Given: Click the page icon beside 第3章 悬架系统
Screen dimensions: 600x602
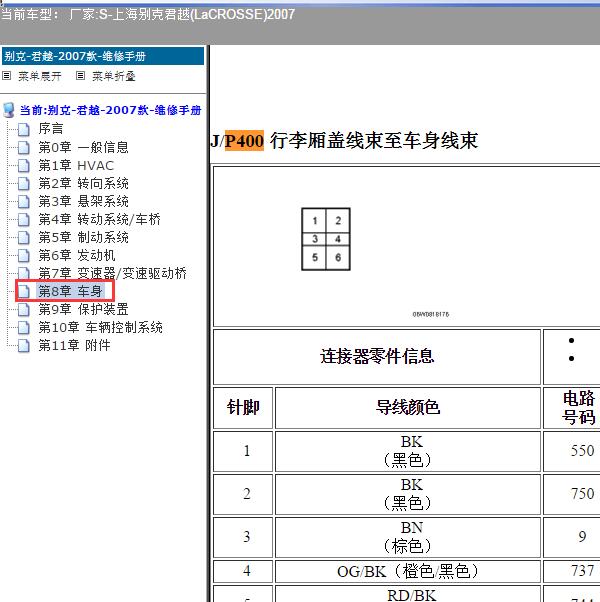Looking at the screenshot, I should pyautogui.click(x=24, y=202).
